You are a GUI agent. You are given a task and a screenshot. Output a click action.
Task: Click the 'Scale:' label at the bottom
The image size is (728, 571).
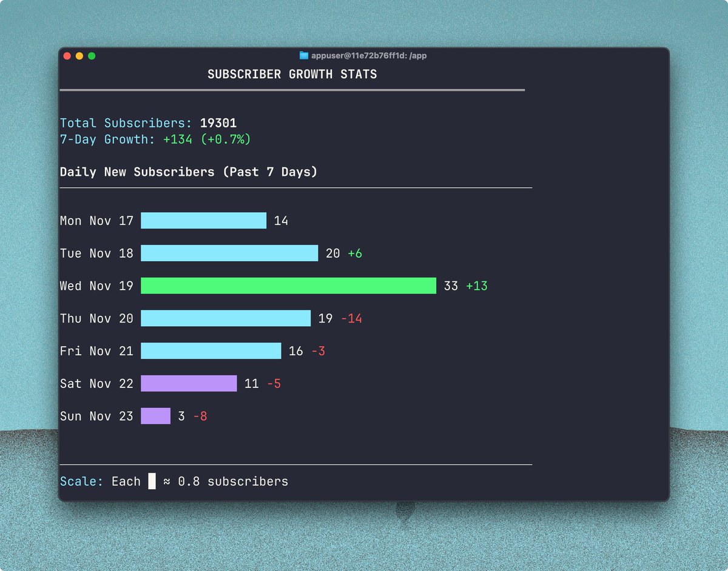(x=82, y=482)
